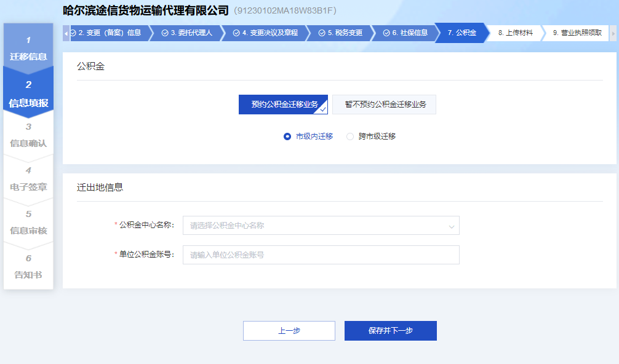
Task: Click checkmark icon on 社保信息 step
Action: pos(386,33)
